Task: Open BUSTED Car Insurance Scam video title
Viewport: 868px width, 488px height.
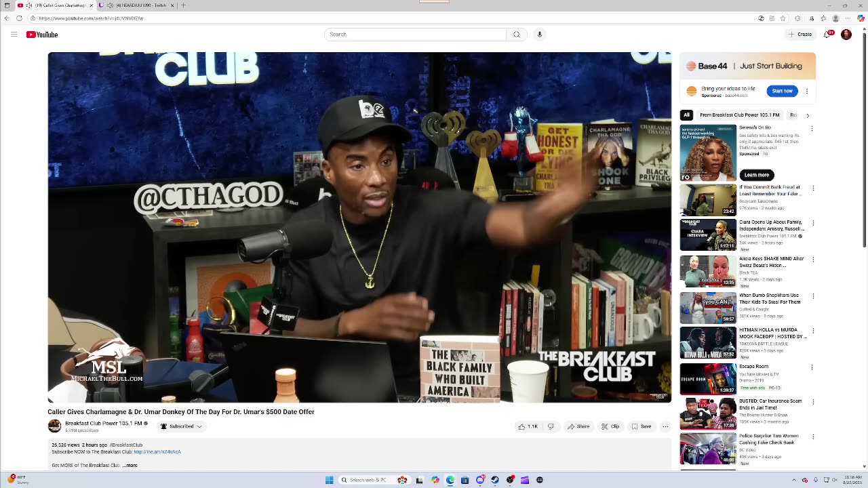Action: click(770, 403)
